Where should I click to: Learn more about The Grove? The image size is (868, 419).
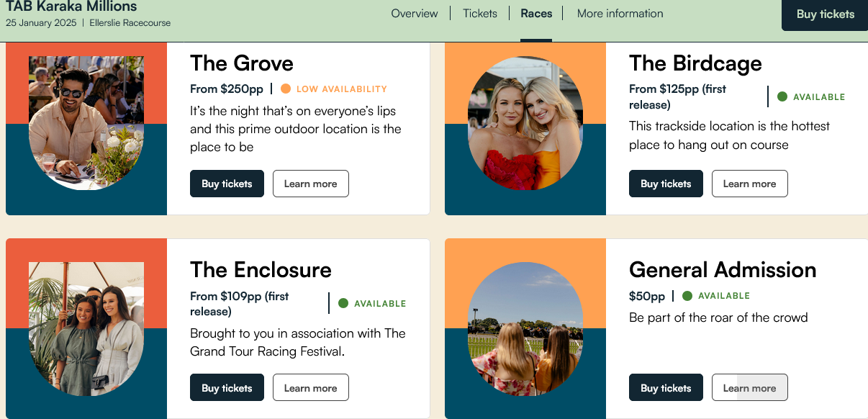[310, 184]
